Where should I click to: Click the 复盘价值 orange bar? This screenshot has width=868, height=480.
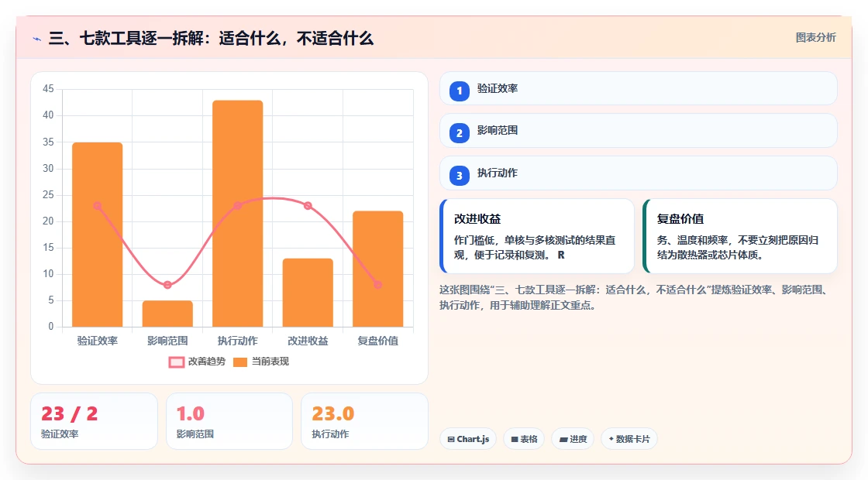pos(378,269)
